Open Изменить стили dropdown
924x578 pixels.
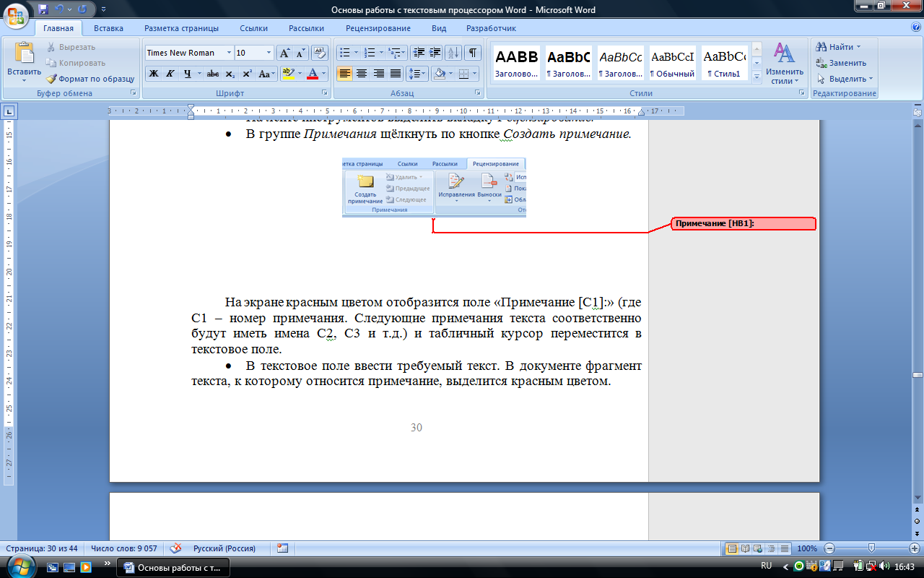[x=785, y=63]
